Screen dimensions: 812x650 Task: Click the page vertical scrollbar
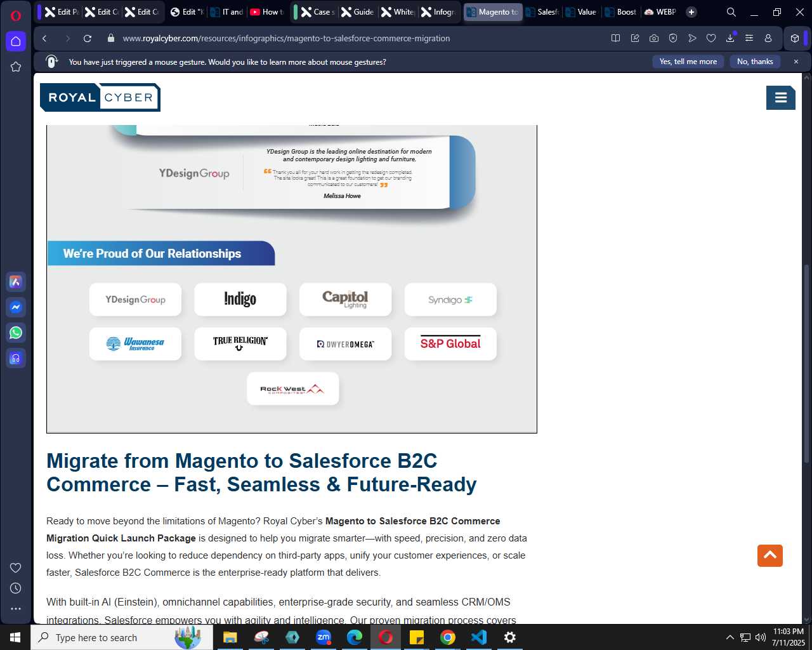click(807, 364)
